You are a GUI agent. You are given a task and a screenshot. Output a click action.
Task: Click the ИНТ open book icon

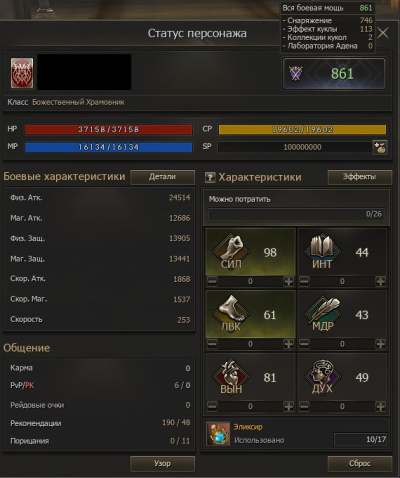click(x=322, y=252)
